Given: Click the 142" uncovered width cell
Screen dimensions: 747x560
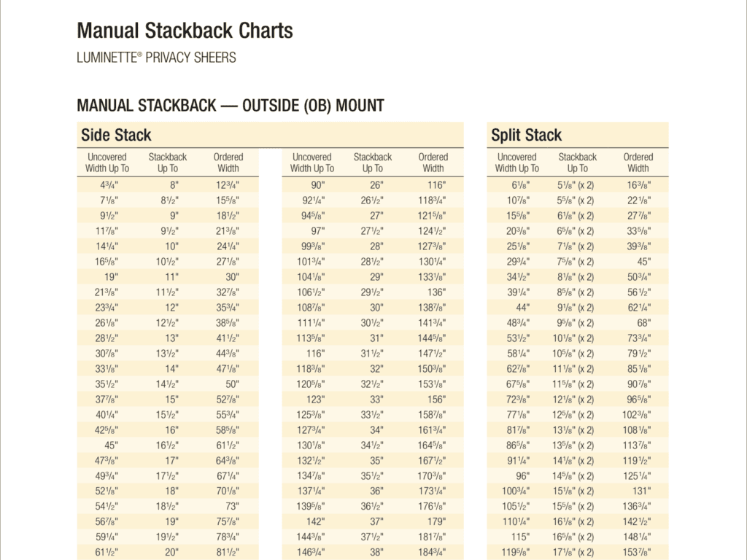Looking at the screenshot, I should point(315,522).
